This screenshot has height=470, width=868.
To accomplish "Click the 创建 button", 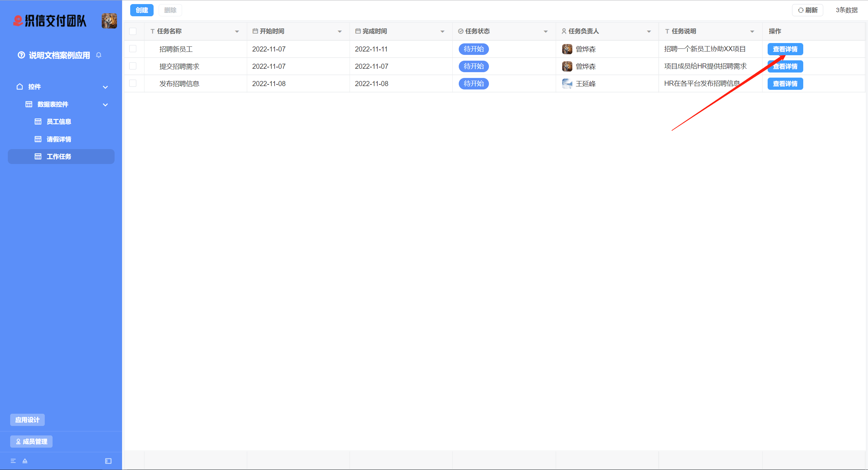I will 142,10.
